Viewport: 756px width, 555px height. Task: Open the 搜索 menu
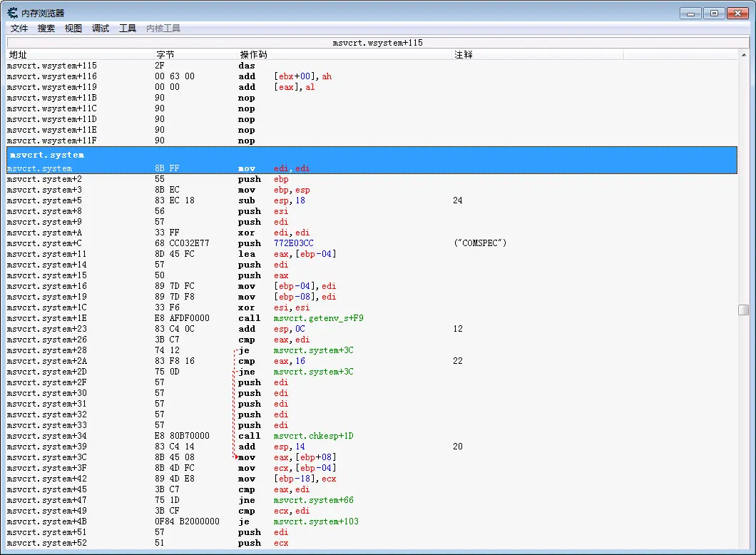46,29
